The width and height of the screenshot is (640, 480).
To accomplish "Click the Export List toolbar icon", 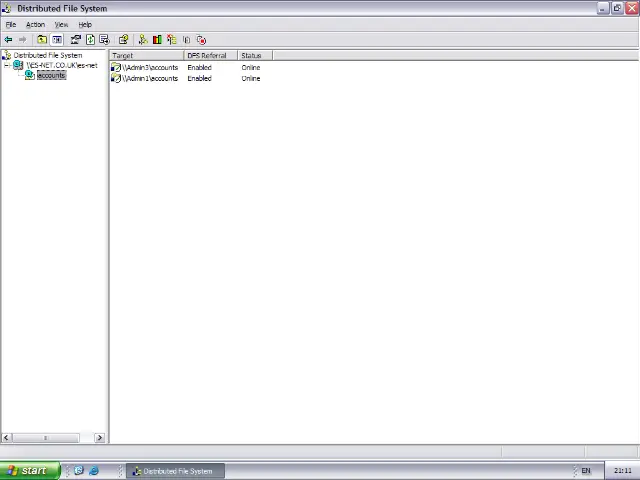I will tap(104, 40).
